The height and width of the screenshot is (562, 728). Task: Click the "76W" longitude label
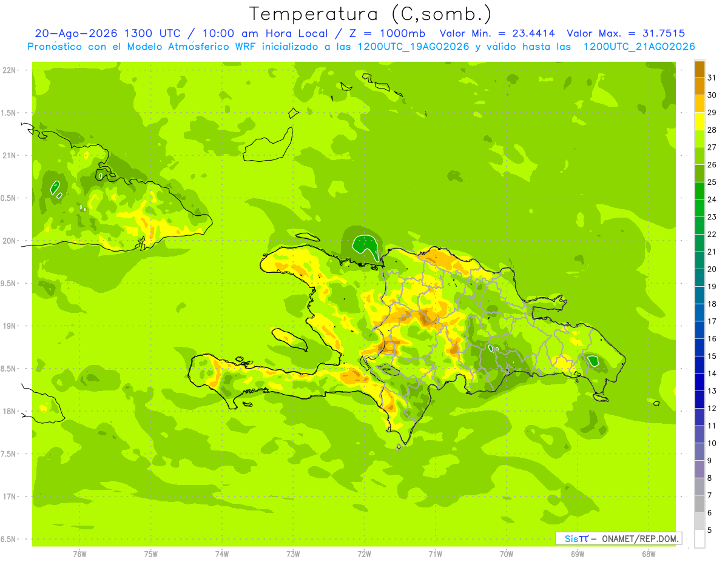[79, 554]
